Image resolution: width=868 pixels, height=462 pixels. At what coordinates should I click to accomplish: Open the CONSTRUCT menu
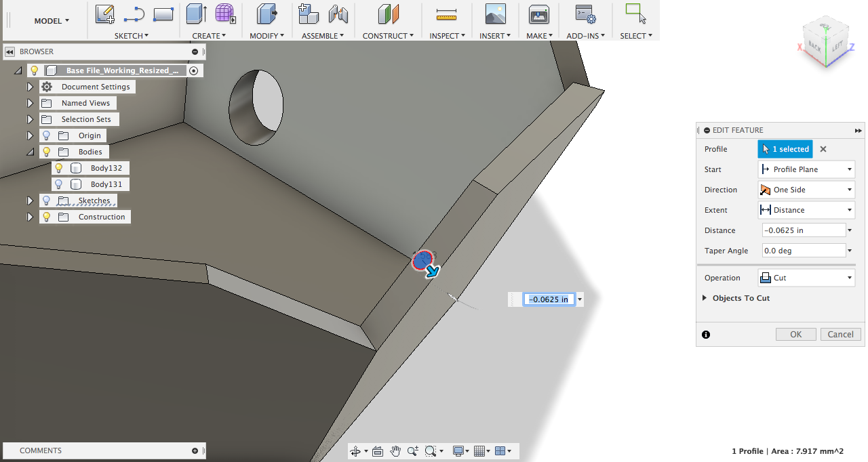point(388,36)
